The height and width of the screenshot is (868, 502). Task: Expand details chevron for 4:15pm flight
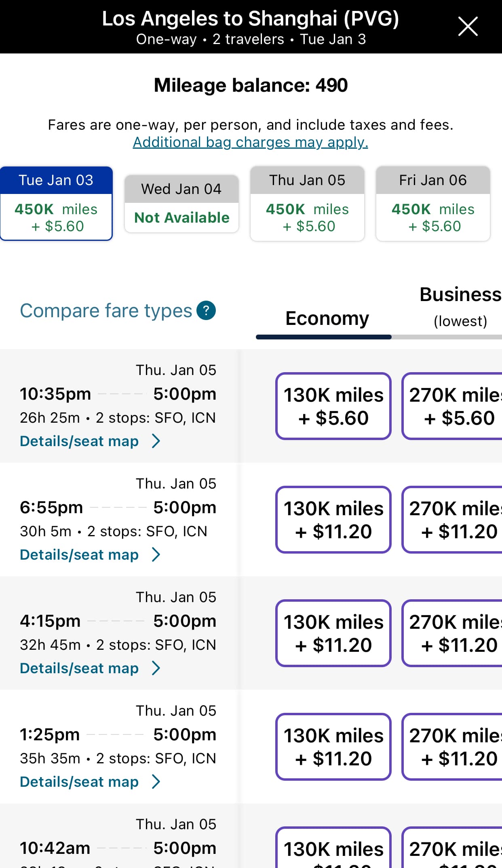click(x=156, y=668)
